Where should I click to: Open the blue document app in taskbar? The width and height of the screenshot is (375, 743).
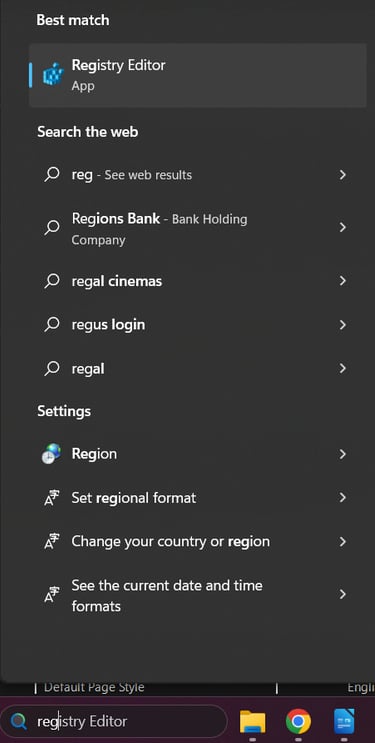coord(344,722)
